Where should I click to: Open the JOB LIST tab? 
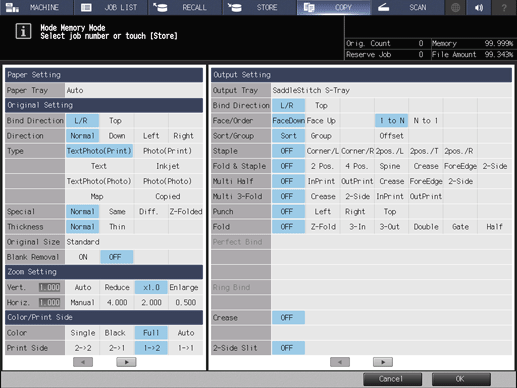click(x=111, y=7)
